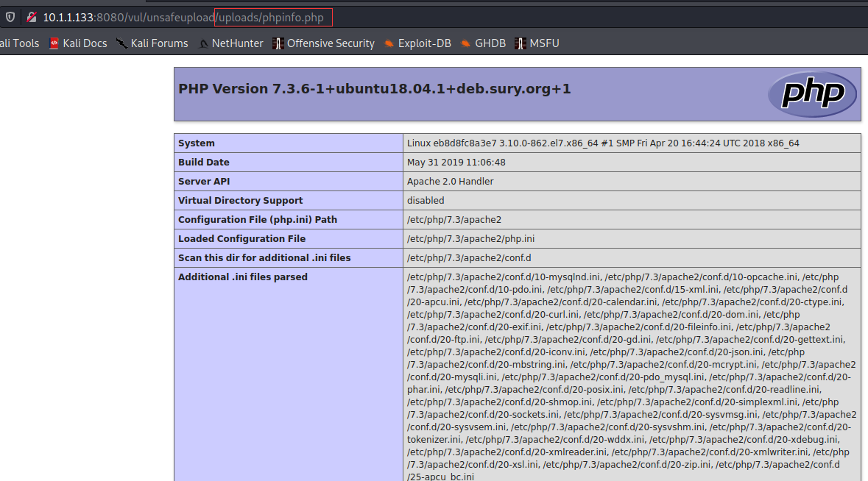Click the Build Date row label

click(x=204, y=162)
